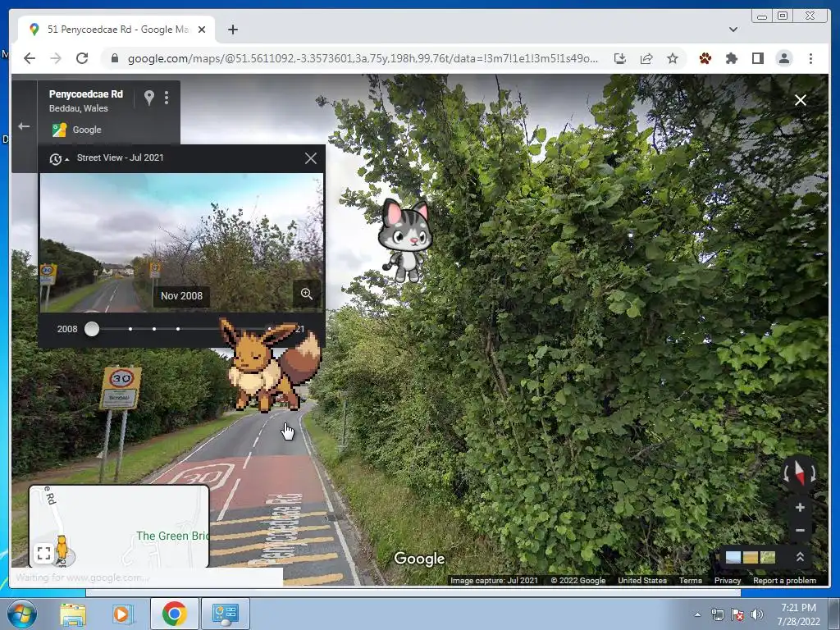Screen dimensions: 840x630
Task: Click the United States link
Action: pyautogui.click(x=642, y=581)
